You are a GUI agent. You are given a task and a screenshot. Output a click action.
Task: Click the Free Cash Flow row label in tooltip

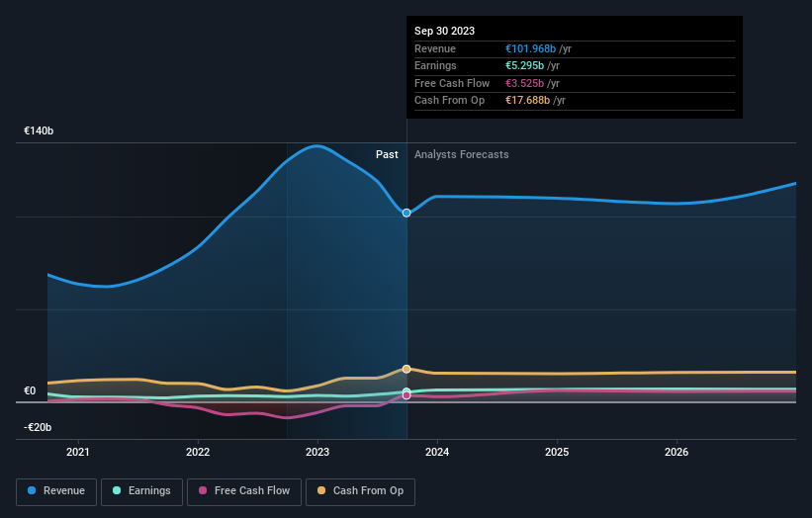pos(452,83)
